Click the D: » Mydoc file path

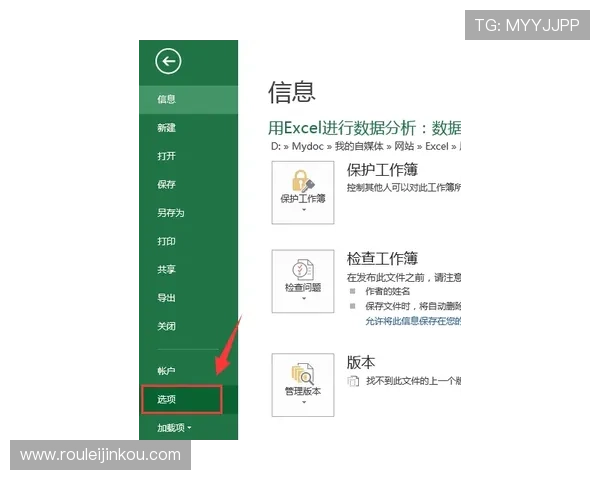pos(365,147)
